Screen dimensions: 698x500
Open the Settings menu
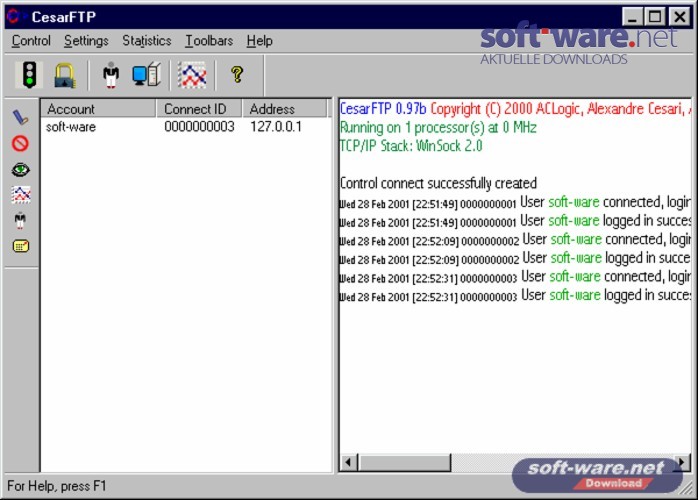(86, 41)
